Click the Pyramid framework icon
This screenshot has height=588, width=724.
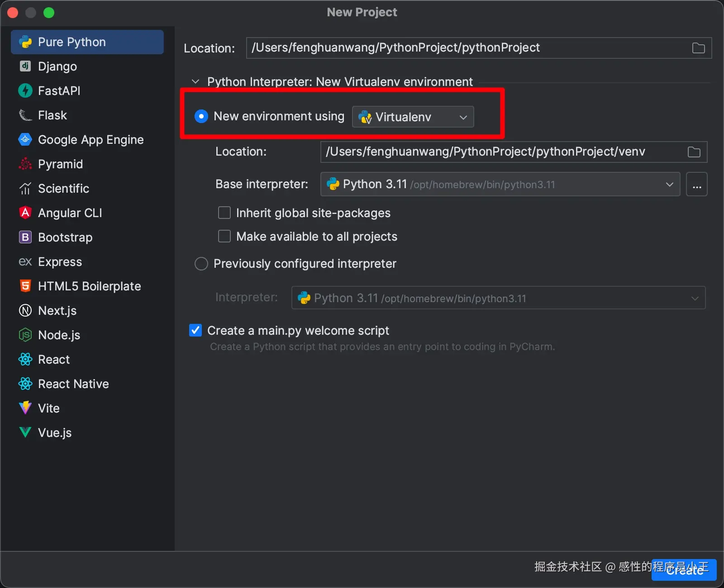(25, 164)
